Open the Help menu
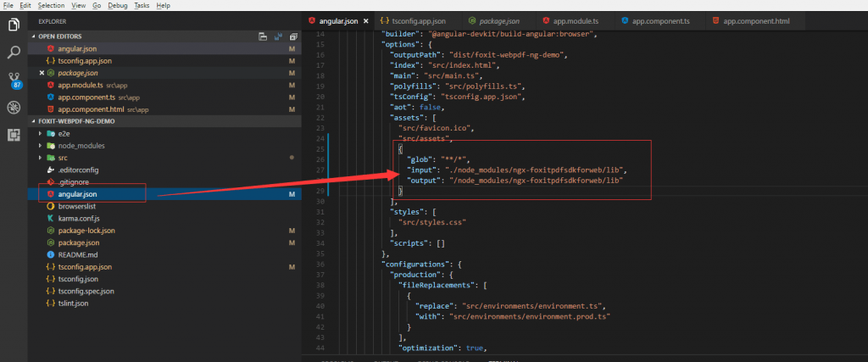The height and width of the screenshot is (362, 868). point(164,5)
